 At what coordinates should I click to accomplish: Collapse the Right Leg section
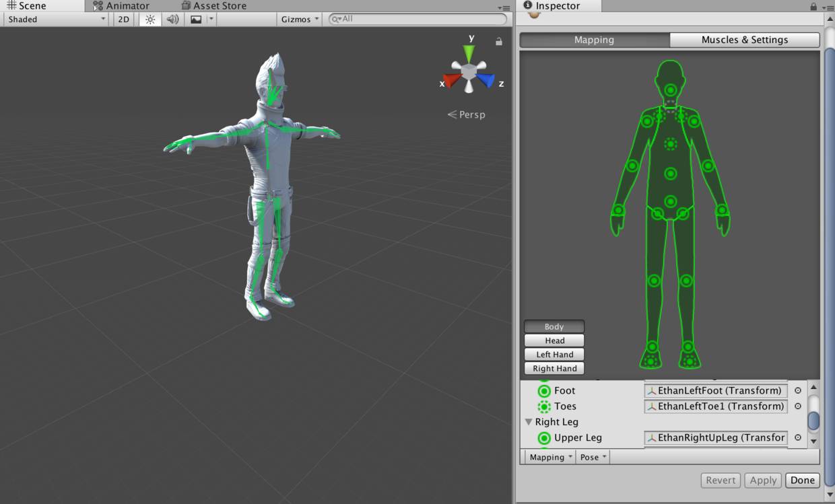coord(529,422)
